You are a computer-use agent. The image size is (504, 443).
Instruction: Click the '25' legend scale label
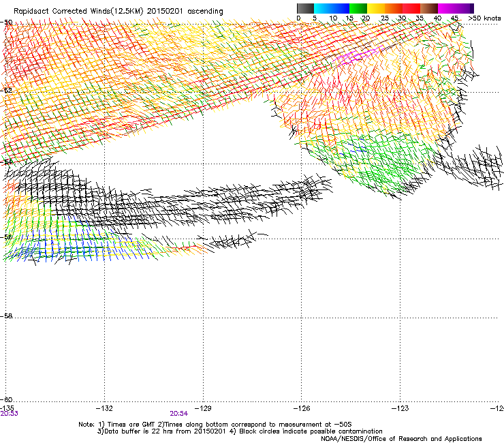coord(385,18)
